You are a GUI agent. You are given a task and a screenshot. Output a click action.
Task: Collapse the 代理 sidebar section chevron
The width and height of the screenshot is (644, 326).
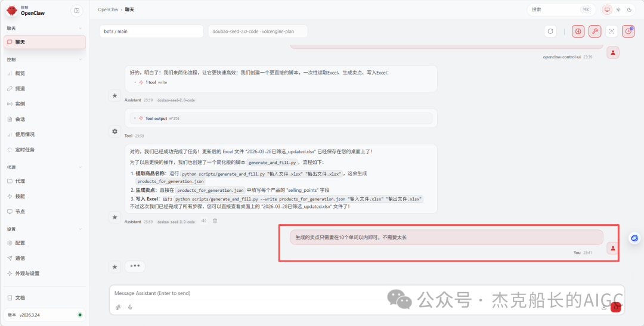(80, 167)
